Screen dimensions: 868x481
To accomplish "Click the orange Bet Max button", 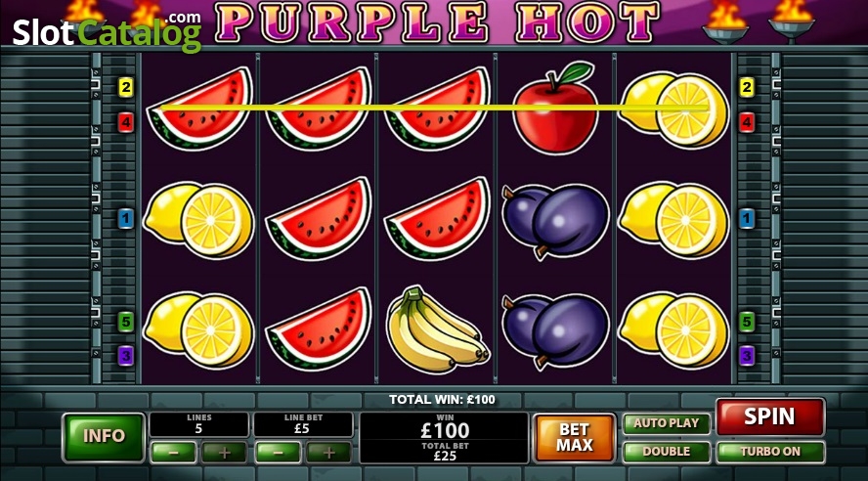I will click(574, 437).
